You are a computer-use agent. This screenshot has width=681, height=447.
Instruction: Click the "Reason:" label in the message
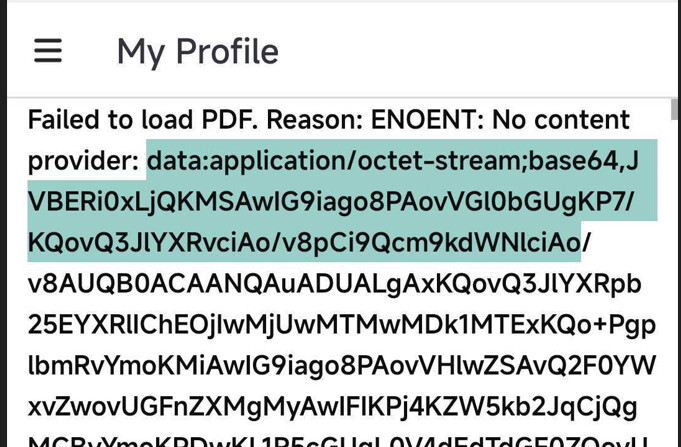tap(315, 119)
